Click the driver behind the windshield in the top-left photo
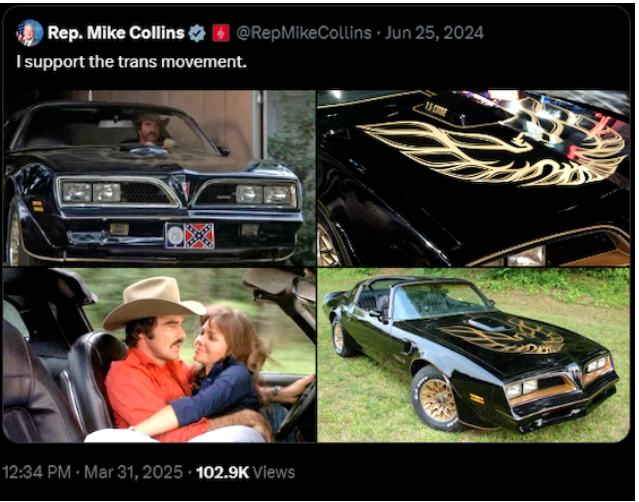The height and width of the screenshot is (502, 639). (152, 130)
